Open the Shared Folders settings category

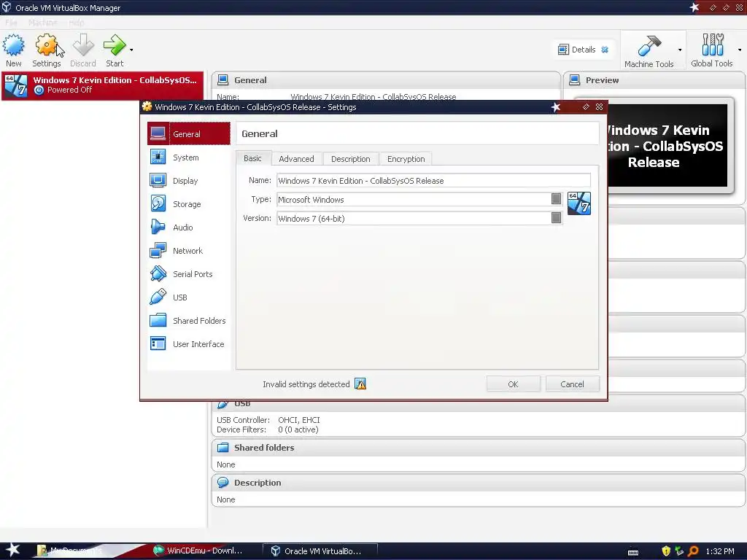189,321
